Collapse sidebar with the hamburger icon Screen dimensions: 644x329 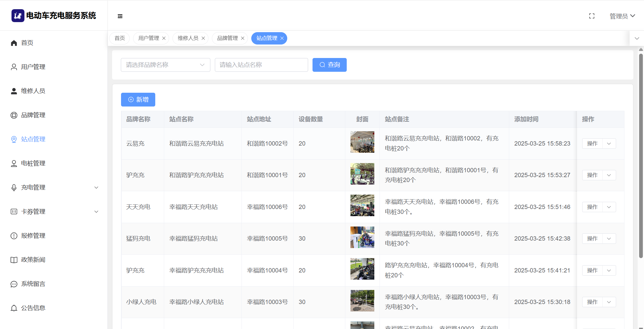point(120,16)
